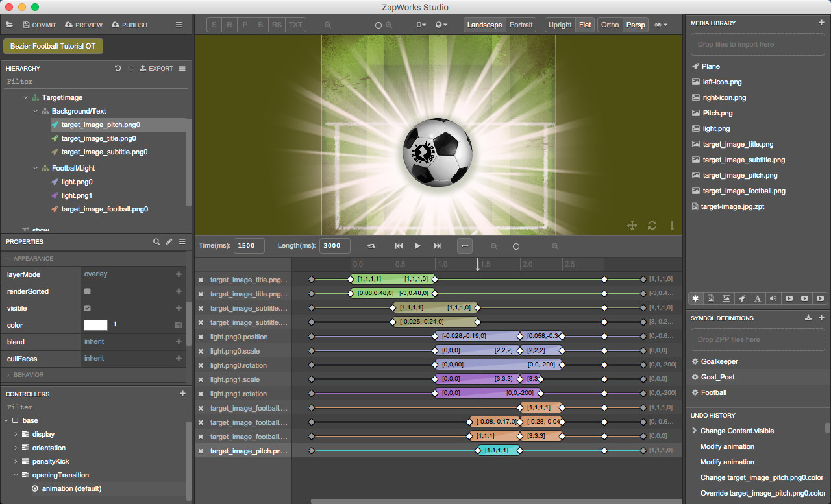Toggle visibility of target_image_title.png0 animation row
This screenshot has height=504, width=831.
coord(201,279)
